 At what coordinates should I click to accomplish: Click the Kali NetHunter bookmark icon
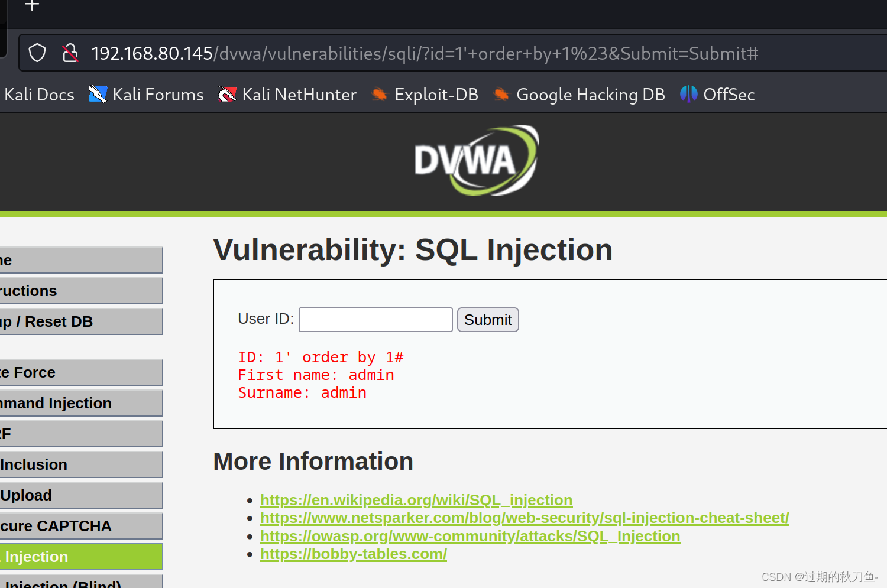click(x=227, y=94)
